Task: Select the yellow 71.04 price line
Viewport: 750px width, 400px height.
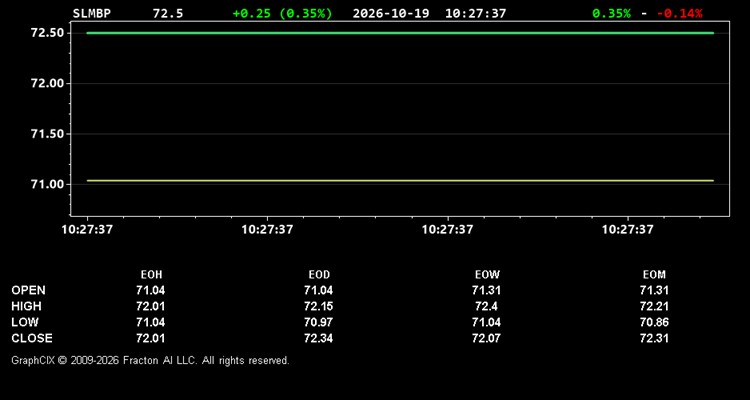Action: point(400,181)
